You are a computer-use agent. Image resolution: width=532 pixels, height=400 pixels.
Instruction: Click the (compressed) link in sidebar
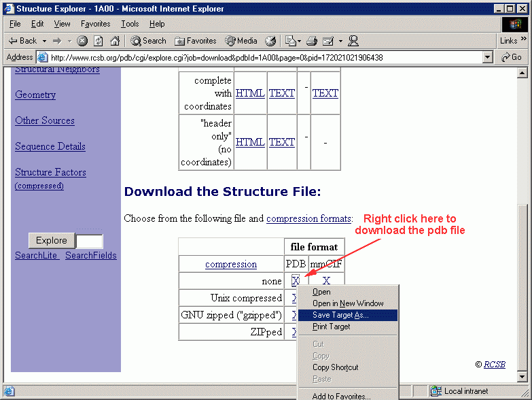click(x=39, y=186)
